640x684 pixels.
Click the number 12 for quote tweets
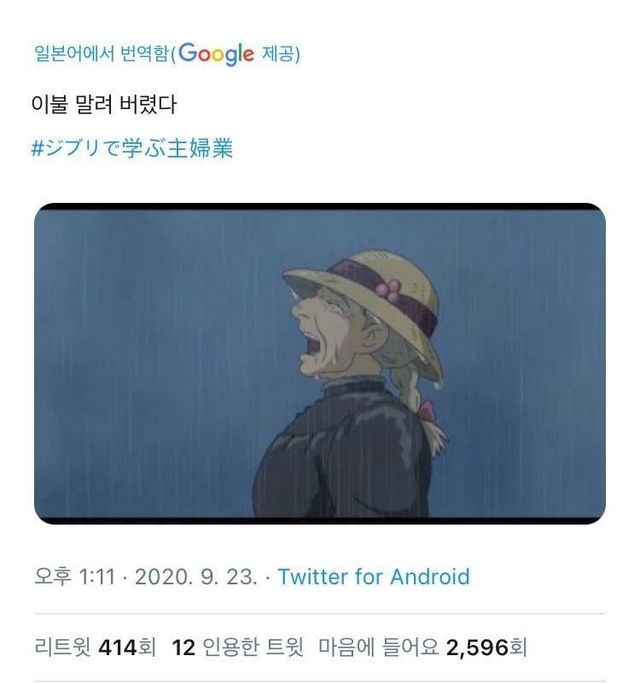182,648
